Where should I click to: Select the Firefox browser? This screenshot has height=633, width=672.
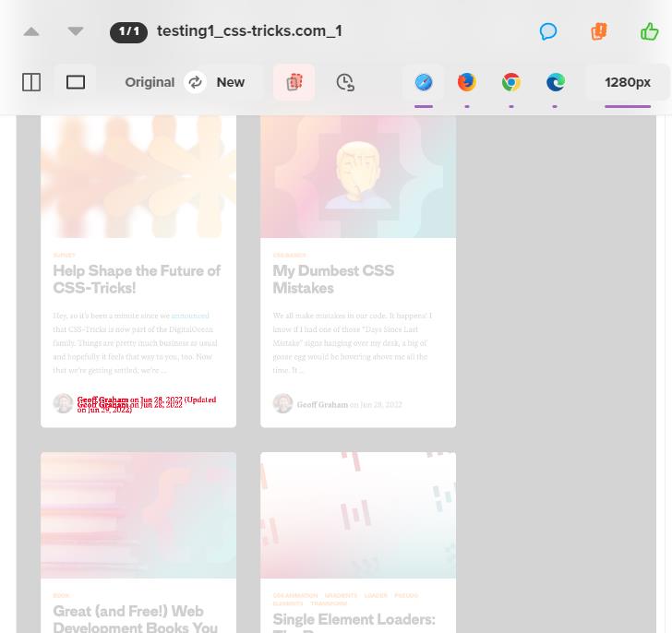(467, 82)
